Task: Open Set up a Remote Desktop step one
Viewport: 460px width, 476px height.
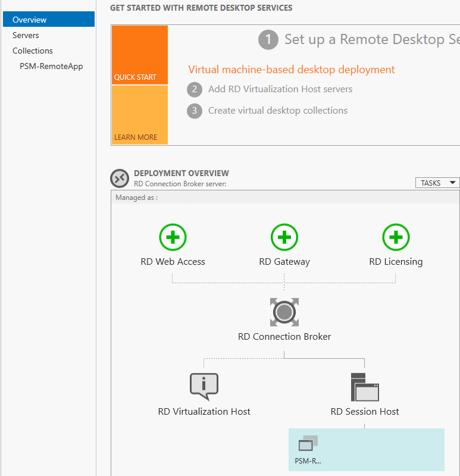Action: pos(268,39)
